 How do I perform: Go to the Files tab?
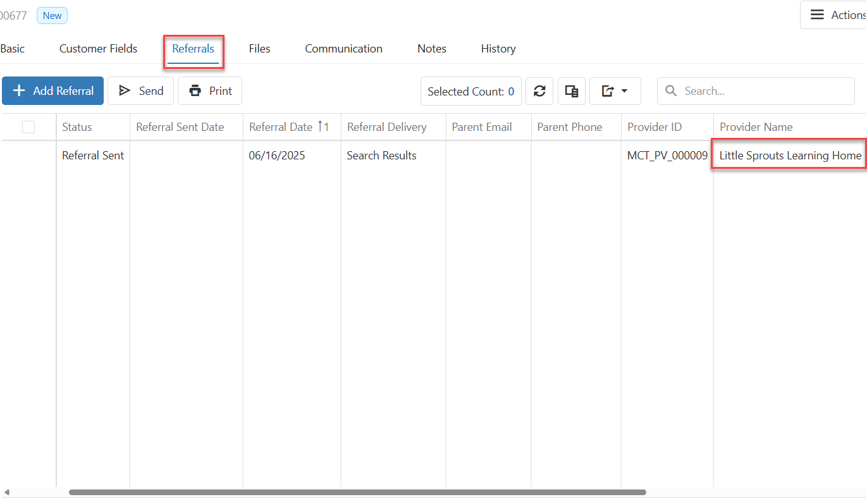pos(259,49)
